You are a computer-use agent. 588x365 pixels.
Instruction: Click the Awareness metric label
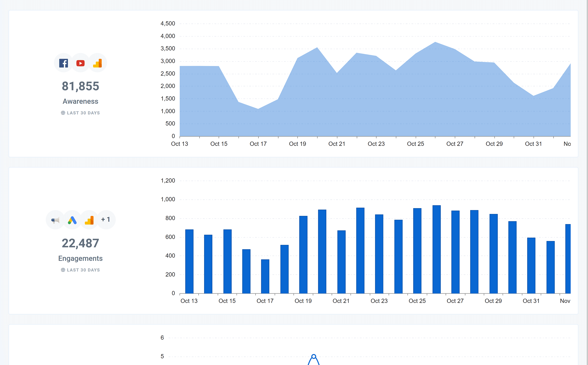[x=80, y=101]
